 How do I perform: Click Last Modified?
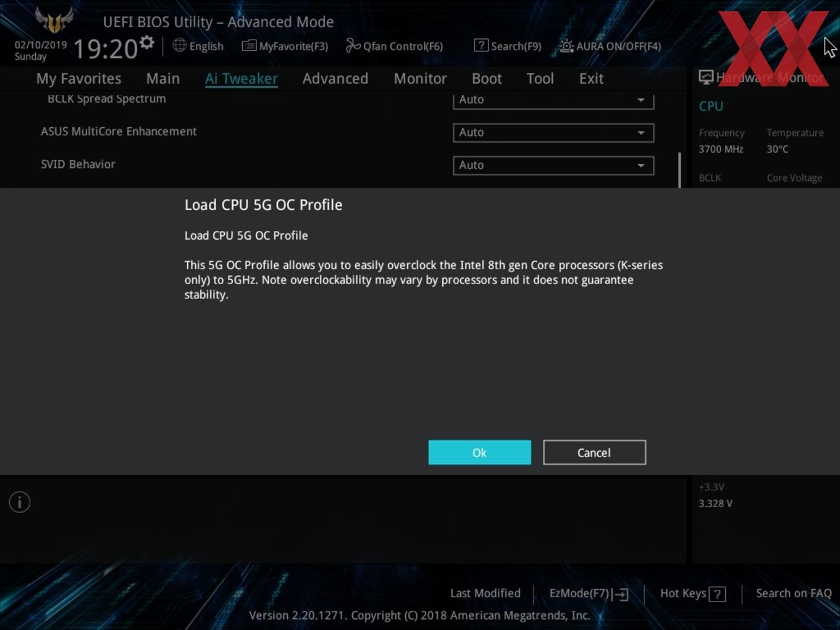[x=485, y=593]
